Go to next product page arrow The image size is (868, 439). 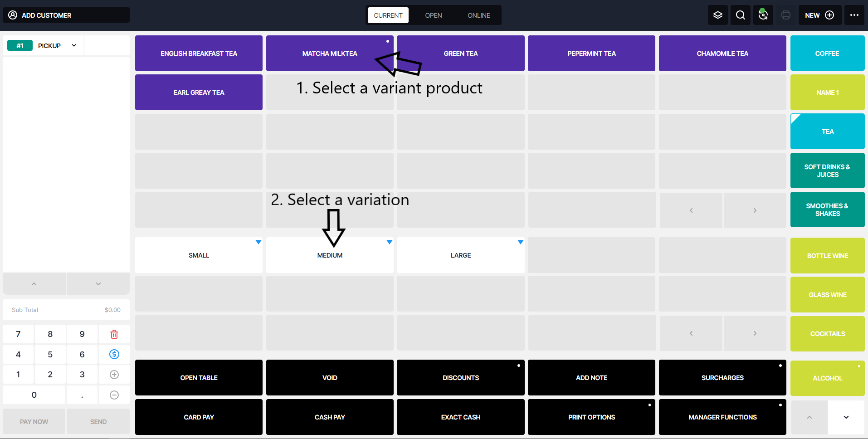tap(755, 210)
